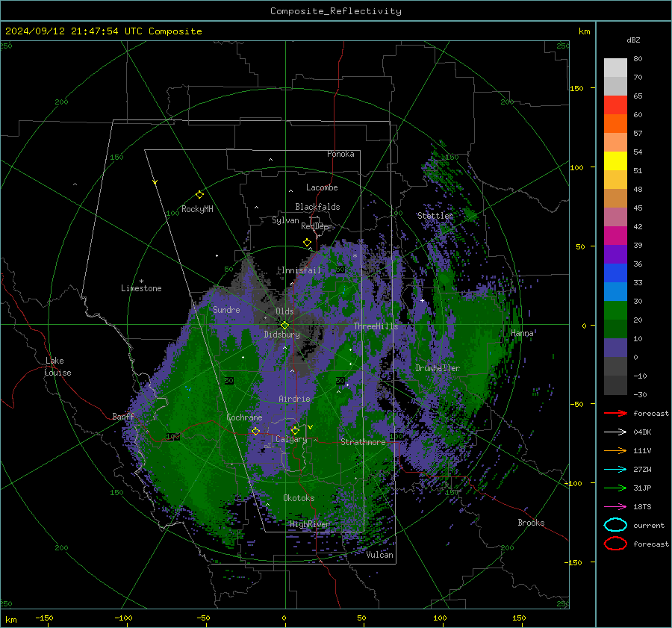Click the cyan 'current' ellipse legend icon
The image size is (672, 628).
(615, 525)
